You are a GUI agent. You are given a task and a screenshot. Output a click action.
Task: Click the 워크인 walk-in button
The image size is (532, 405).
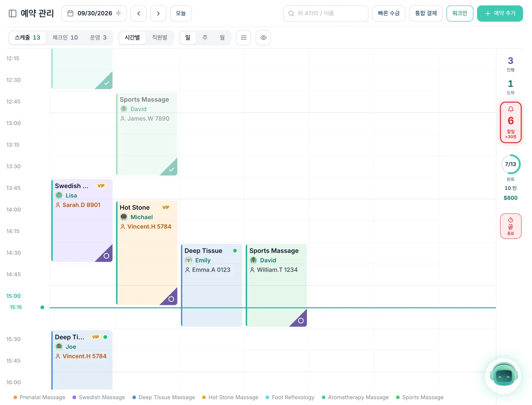point(460,14)
